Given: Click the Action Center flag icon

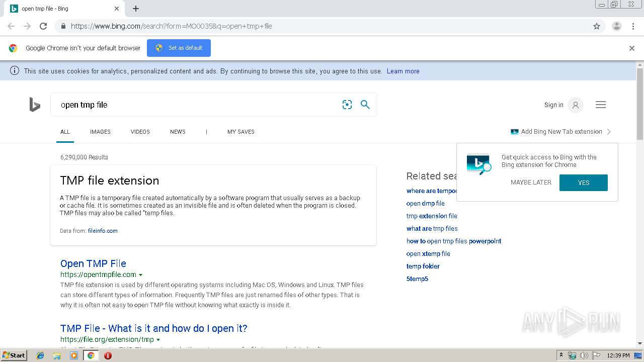Looking at the screenshot, I should [596, 355].
